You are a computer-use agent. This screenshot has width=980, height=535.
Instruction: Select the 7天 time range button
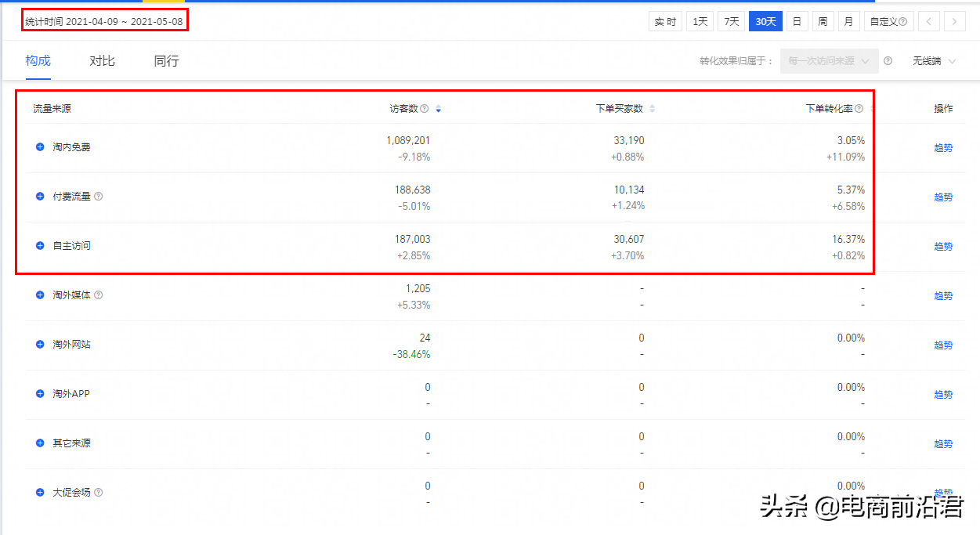731,21
